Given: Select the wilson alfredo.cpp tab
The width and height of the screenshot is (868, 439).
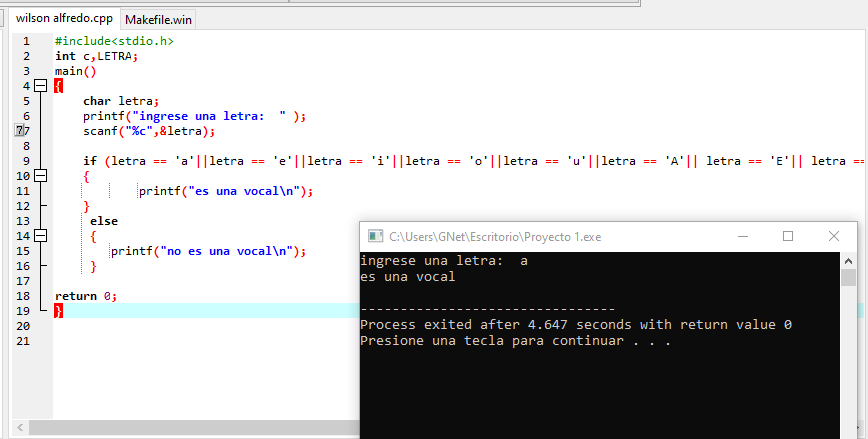Looking at the screenshot, I should click(x=62, y=19).
